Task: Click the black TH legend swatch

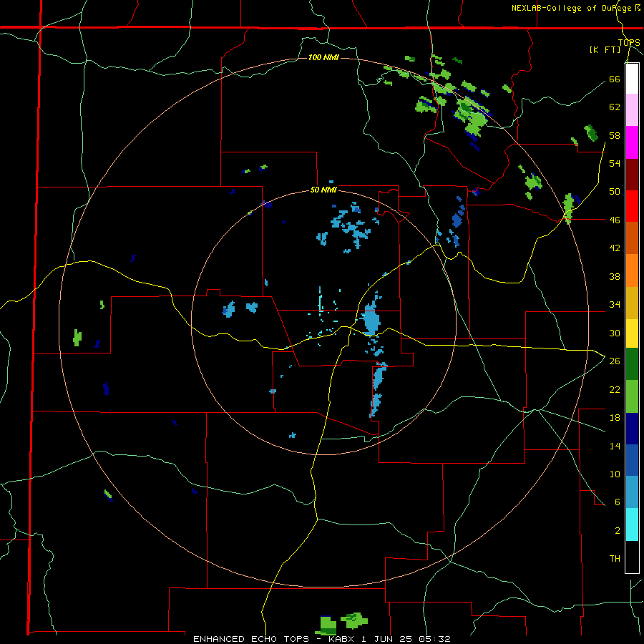Action: point(632,557)
